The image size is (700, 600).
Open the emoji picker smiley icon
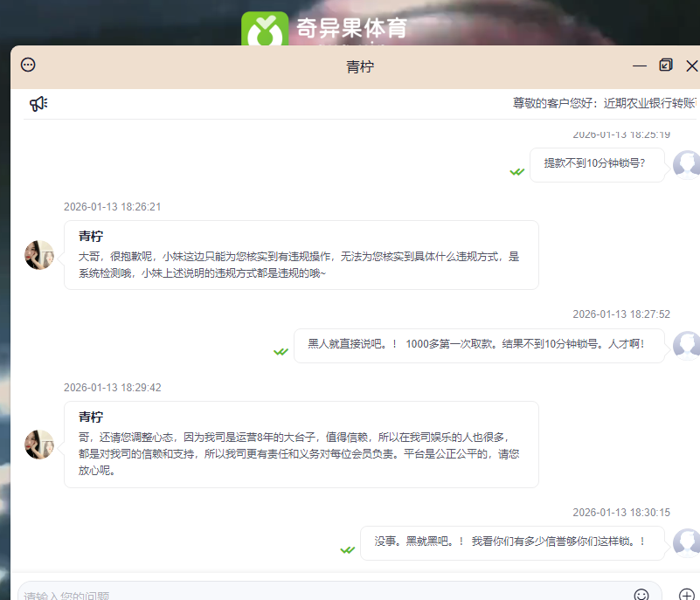pos(641,595)
